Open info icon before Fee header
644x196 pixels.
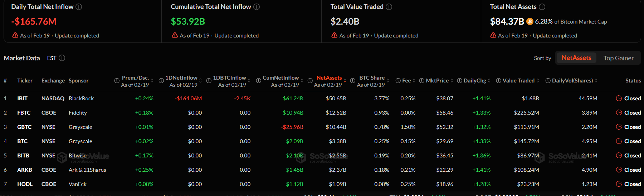click(398, 81)
